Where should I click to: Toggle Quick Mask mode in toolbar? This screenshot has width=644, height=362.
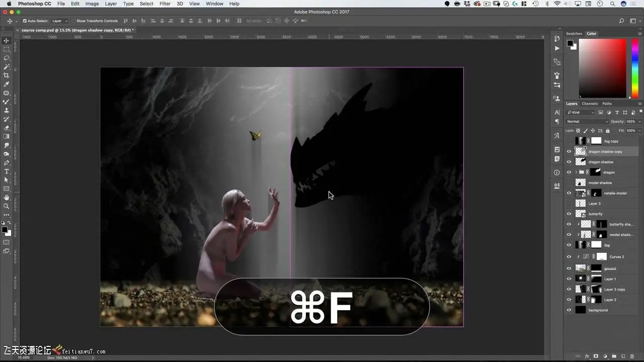7,242
